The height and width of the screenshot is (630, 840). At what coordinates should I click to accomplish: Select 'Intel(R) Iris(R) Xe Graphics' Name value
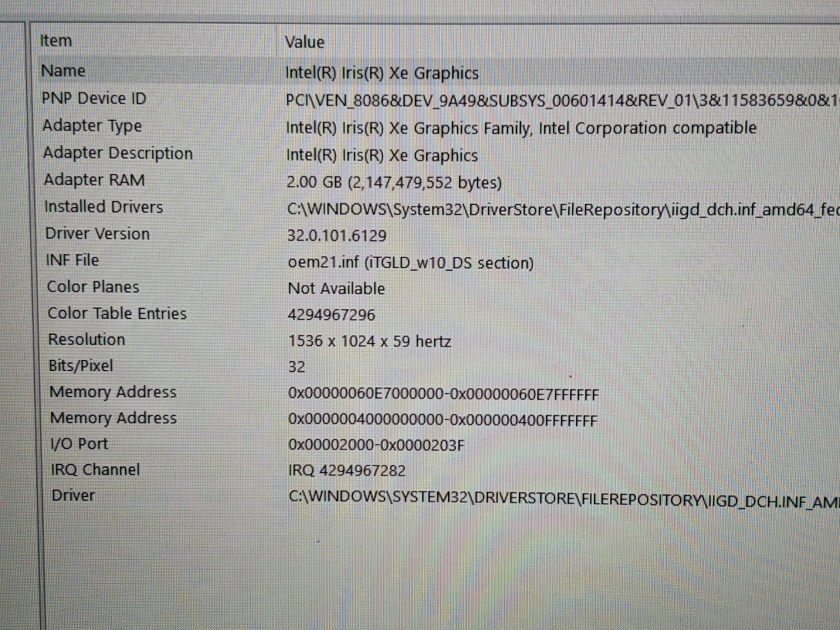[382, 73]
